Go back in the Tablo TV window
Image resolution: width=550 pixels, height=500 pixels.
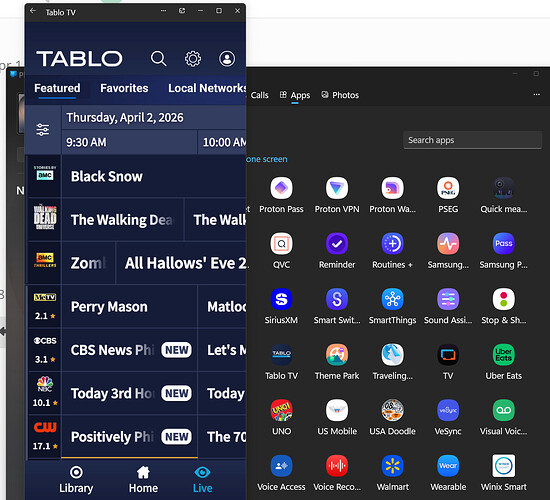click(x=33, y=11)
